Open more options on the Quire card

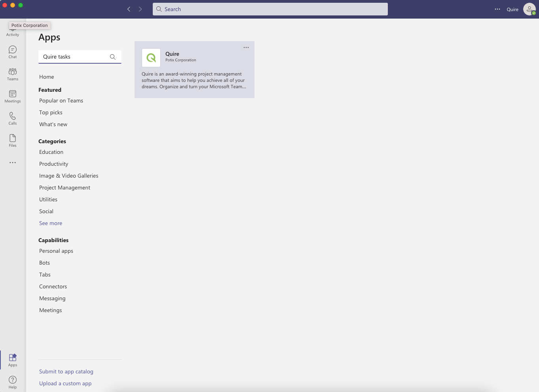point(246,47)
